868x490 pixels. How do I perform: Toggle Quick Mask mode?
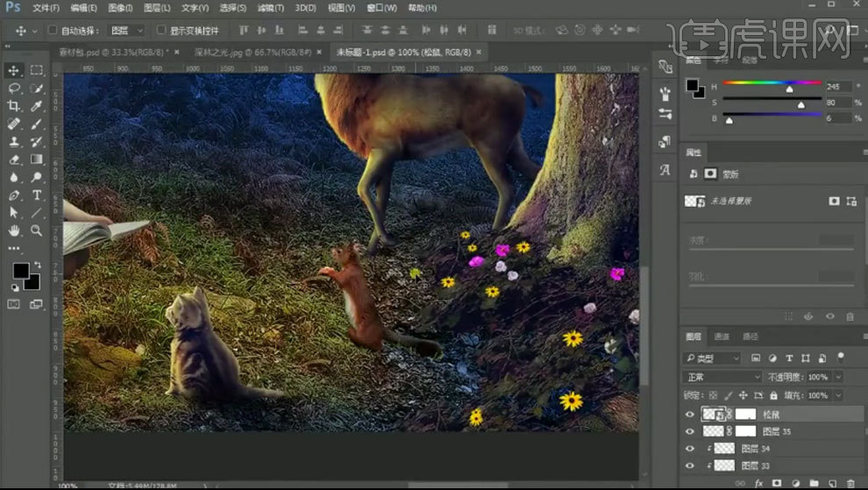pyautogui.click(x=14, y=304)
